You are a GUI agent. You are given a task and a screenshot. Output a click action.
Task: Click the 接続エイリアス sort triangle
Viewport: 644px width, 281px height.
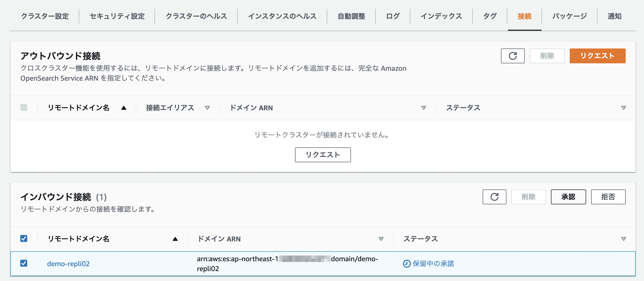[207, 108]
